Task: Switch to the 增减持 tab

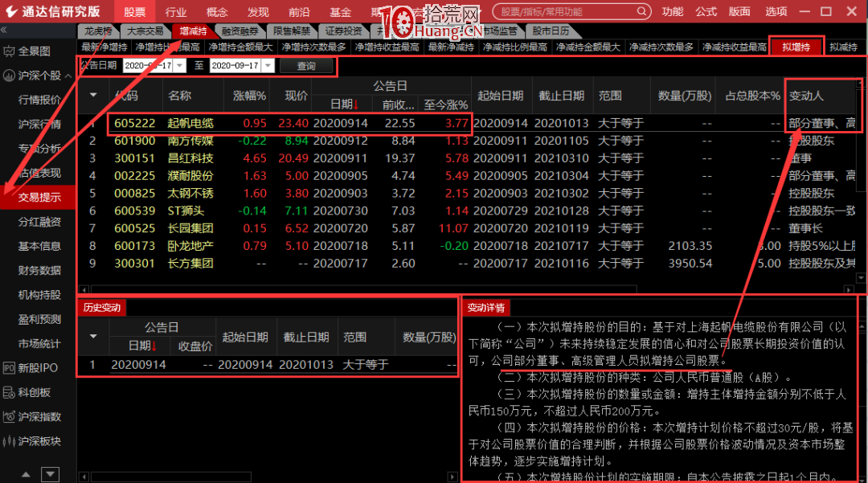Action: tap(193, 31)
